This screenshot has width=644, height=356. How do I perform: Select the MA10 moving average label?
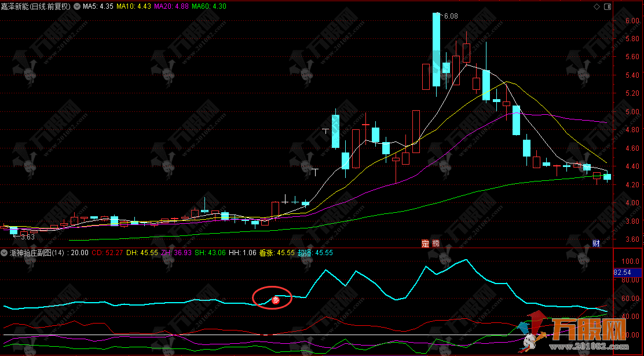pos(133,6)
